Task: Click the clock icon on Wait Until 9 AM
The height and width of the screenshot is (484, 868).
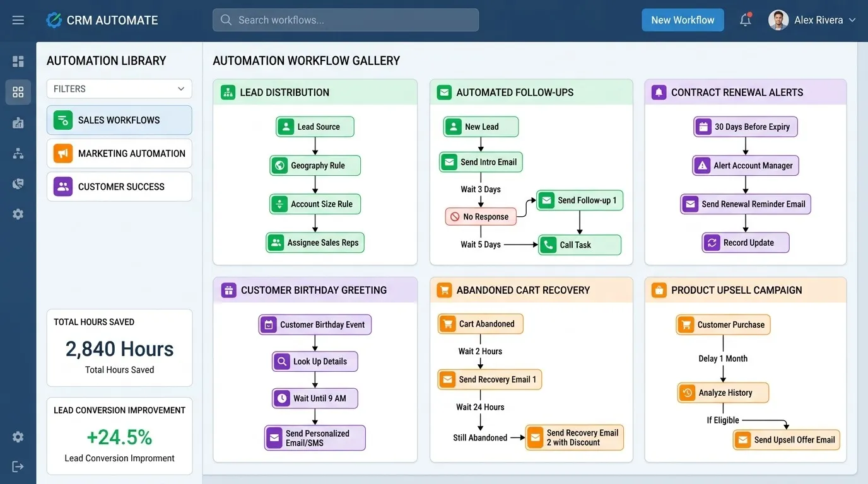Action: pos(281,398)
